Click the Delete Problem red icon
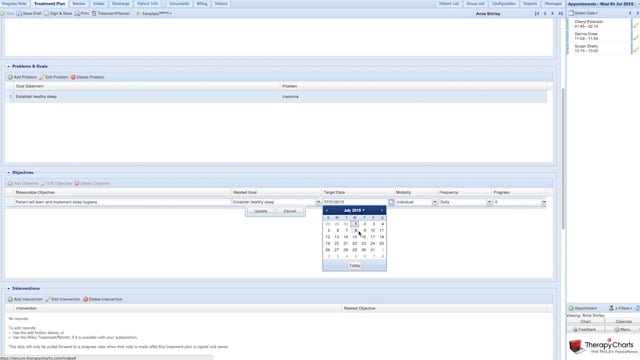Screen dimensions: 640x360 (73, 77)
